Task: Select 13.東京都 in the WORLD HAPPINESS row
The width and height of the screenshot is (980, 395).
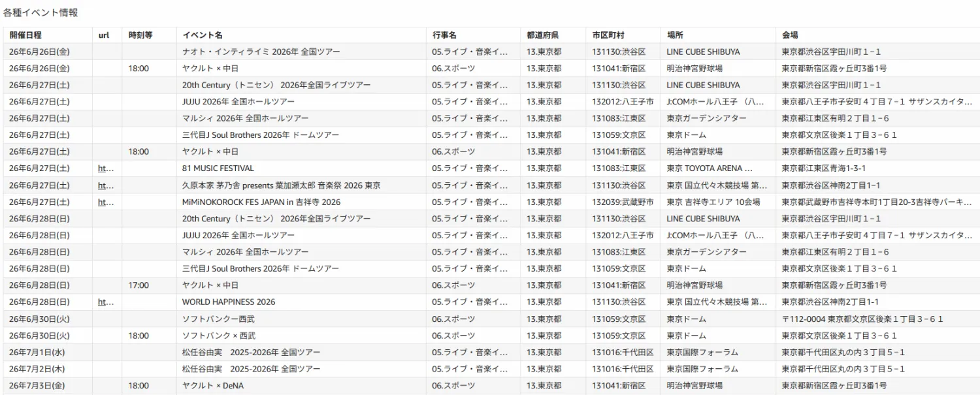Action: pos(544,302)
